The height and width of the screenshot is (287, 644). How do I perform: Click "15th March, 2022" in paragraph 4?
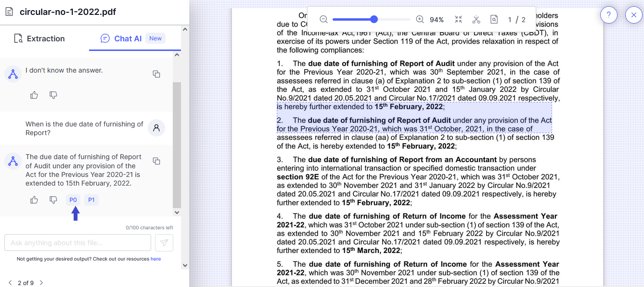[371, 250]
